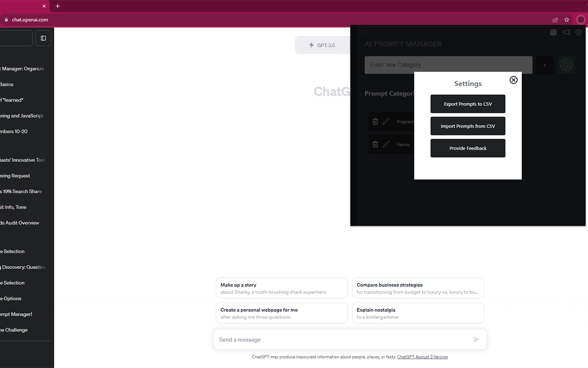This screenshot has width=588, height=368.
Task: Click the settings gear icon in the extension
Action: pos(578,32)
